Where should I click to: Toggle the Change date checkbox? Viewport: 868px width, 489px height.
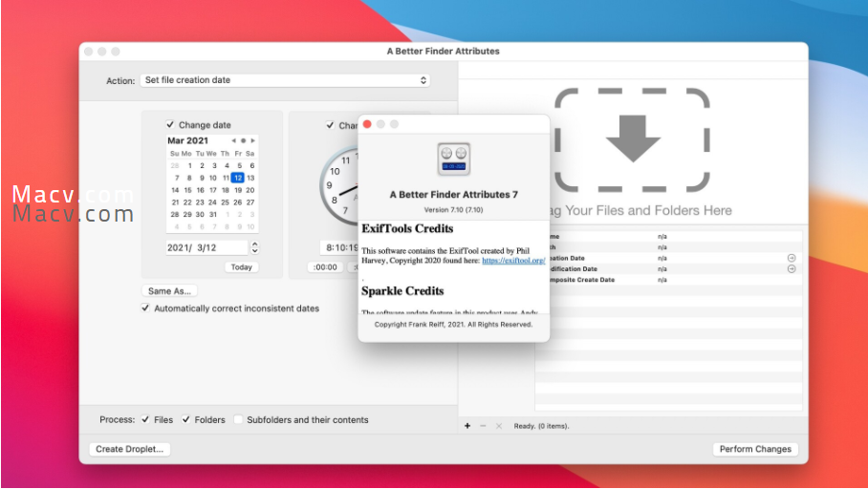pos(170,124)
